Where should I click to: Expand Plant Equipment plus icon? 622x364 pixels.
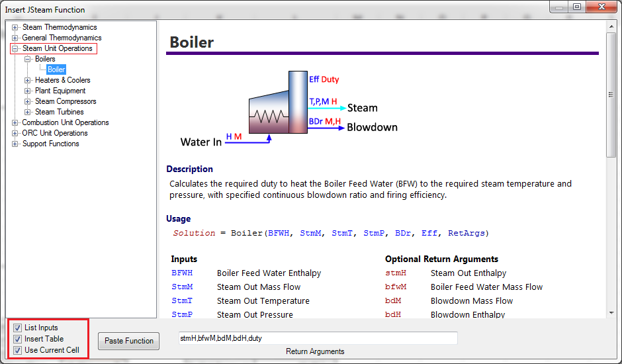(x=27, y=91)
